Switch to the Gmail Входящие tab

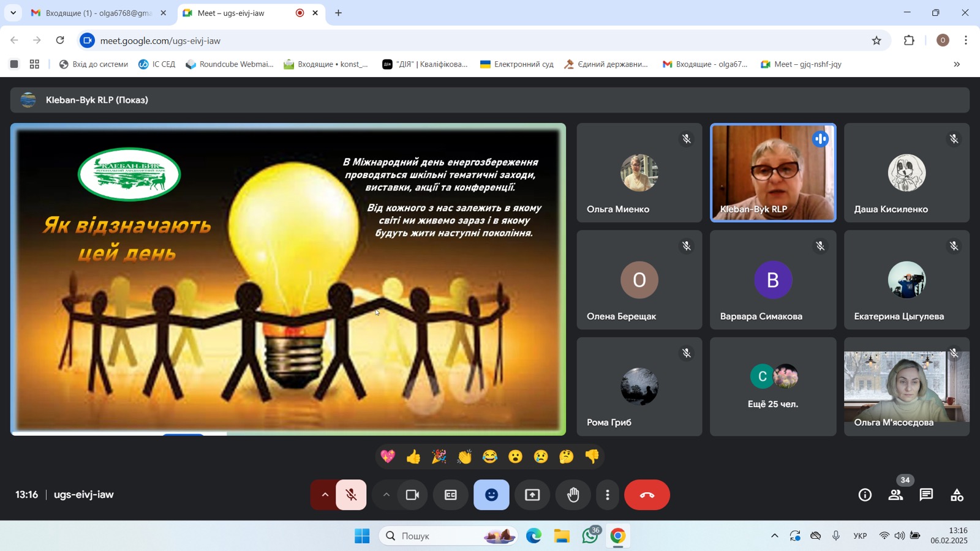[99, 13]
